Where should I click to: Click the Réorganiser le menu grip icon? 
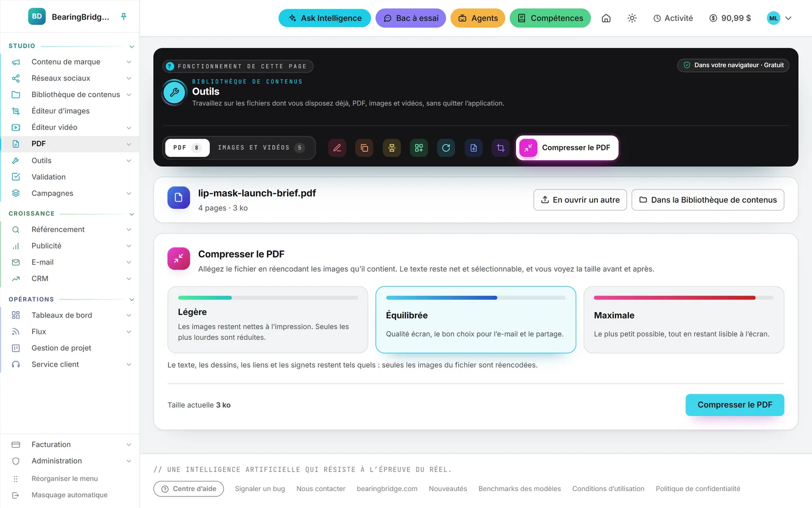pyautogui.click(x=16, y=479)
